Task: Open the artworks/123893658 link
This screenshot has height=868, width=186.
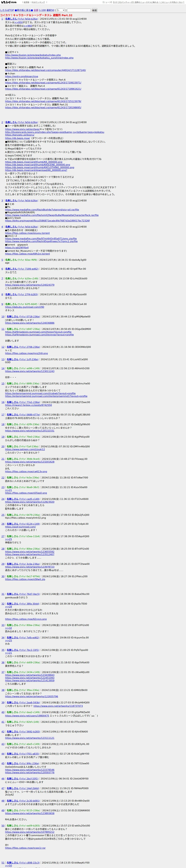Action: [30, 813]
